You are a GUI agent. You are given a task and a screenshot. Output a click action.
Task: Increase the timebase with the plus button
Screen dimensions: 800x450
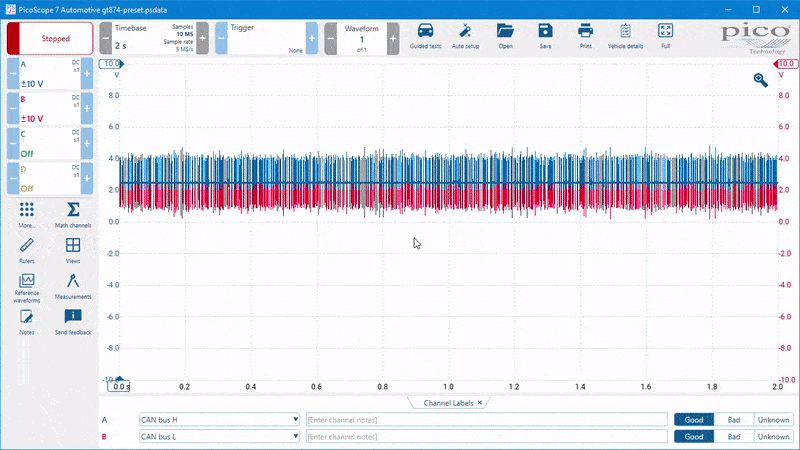(x=202, y=38)
